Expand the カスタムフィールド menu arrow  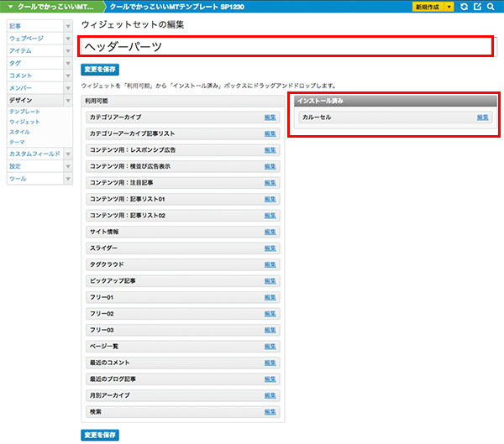pos(68,154)
